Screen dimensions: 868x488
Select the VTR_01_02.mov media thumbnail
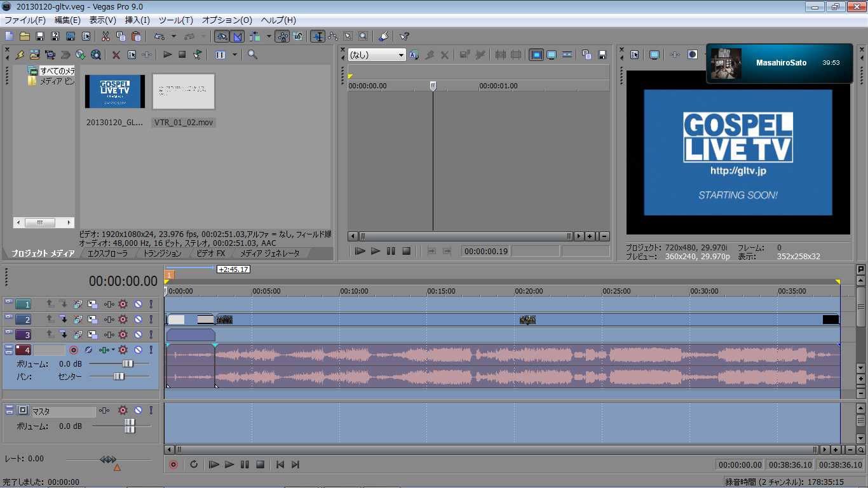tap(184, 92)
